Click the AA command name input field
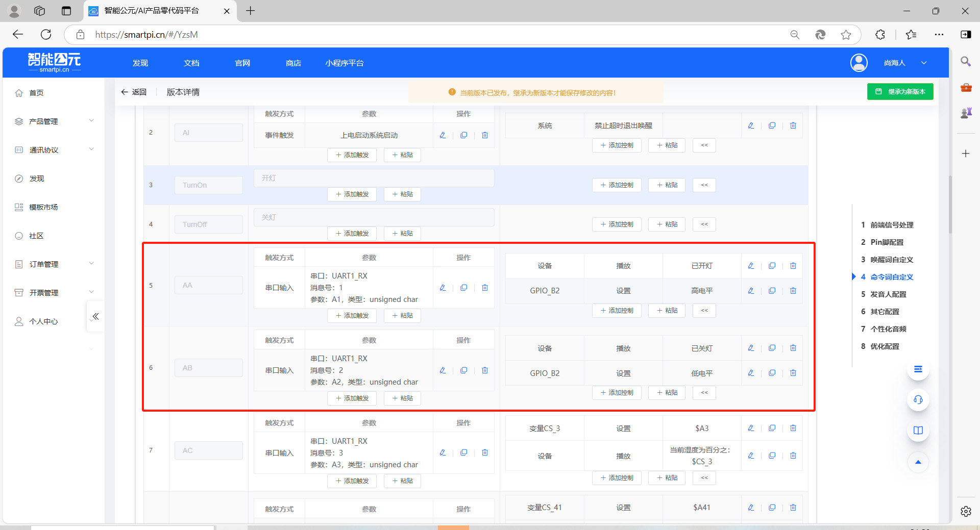Viewport: 980px width, 530px height. pos(208,286)
